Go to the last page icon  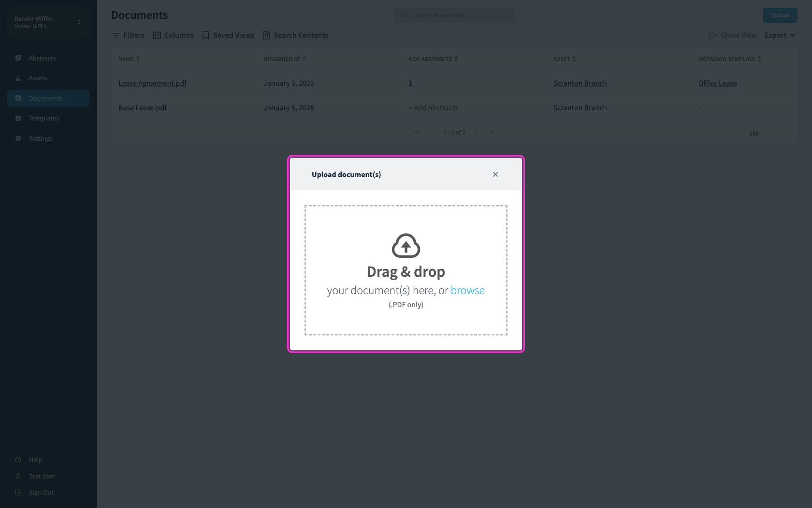pyautogui.click(x=492, y=133)
